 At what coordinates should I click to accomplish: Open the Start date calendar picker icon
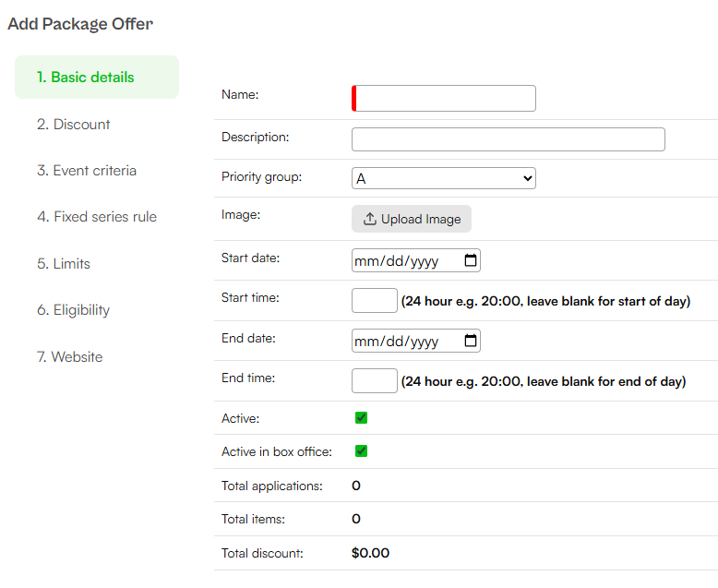[471, 260]
